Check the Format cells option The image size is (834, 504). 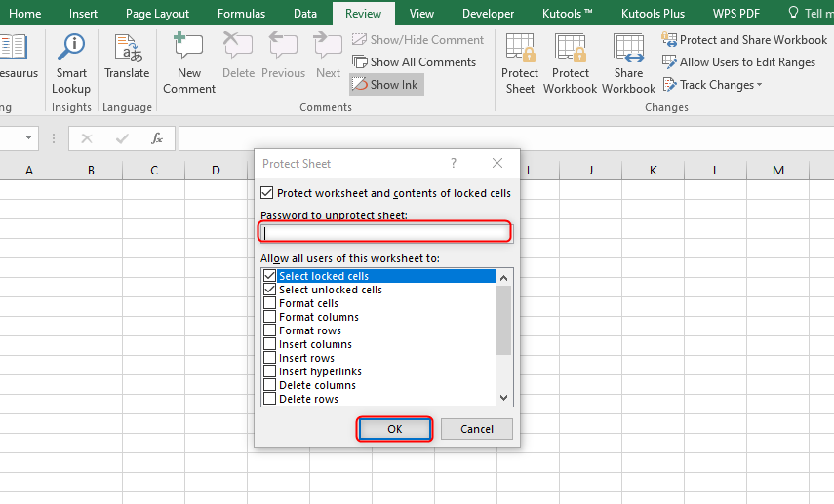pos(269,303)
